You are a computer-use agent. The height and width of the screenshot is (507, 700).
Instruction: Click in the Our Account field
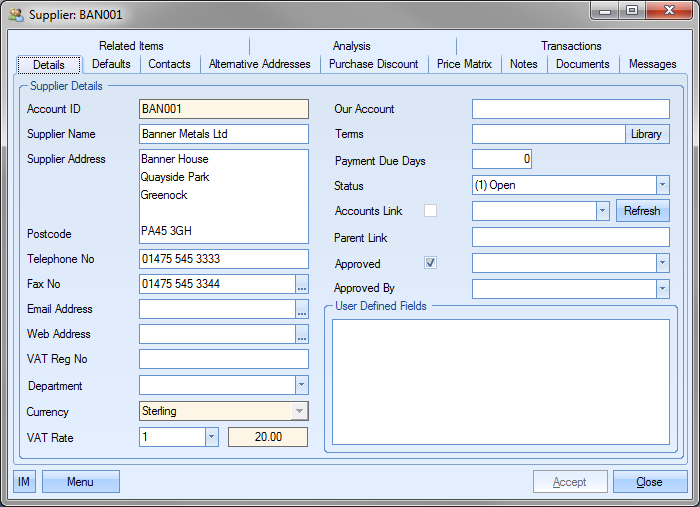click(570, 109)
